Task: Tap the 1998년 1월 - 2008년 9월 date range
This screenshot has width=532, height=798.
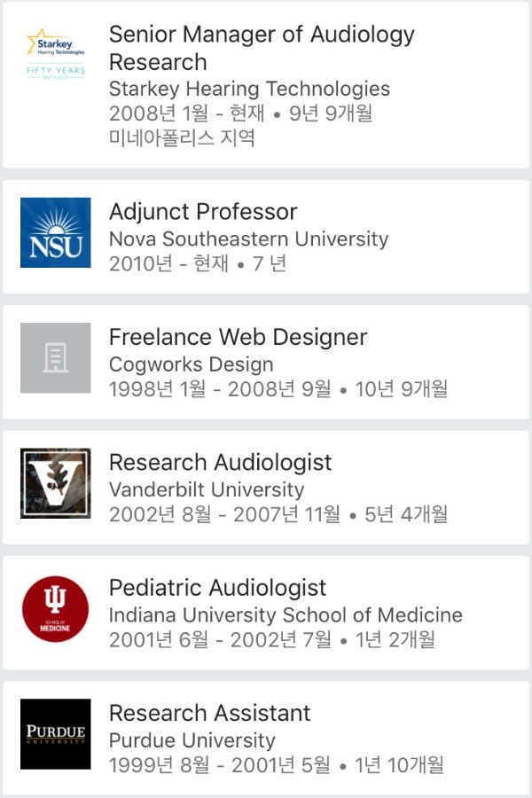Action: click(x=220, y=389)
